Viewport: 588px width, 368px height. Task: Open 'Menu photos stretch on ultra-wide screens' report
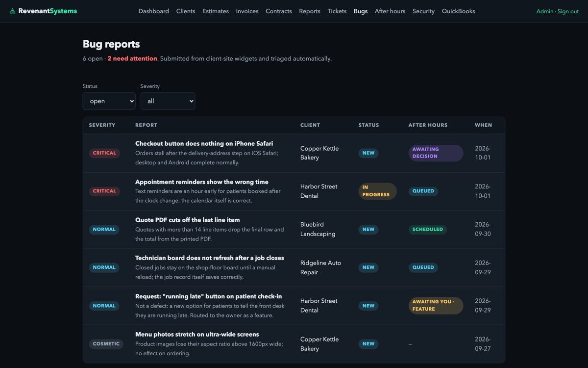point(197,334)
